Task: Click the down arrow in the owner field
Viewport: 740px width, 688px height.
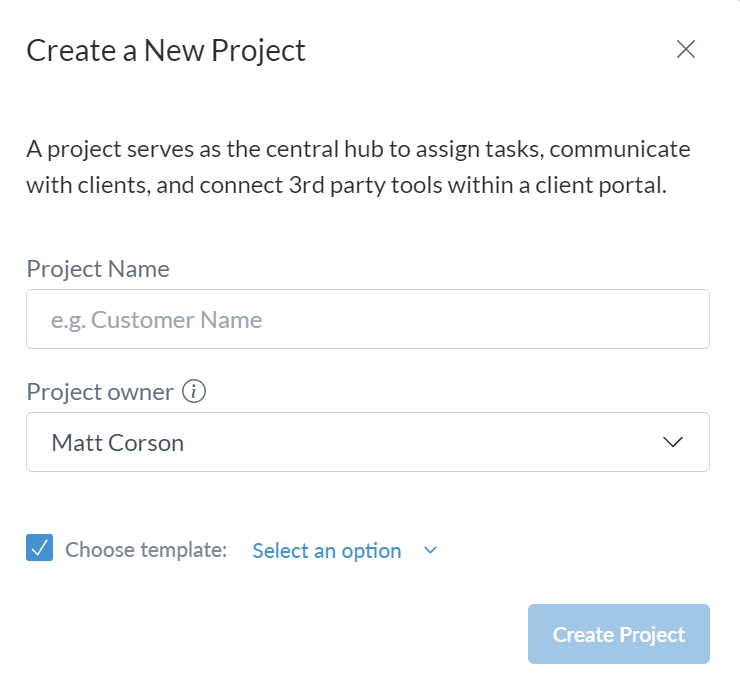Action: point(673,442)
